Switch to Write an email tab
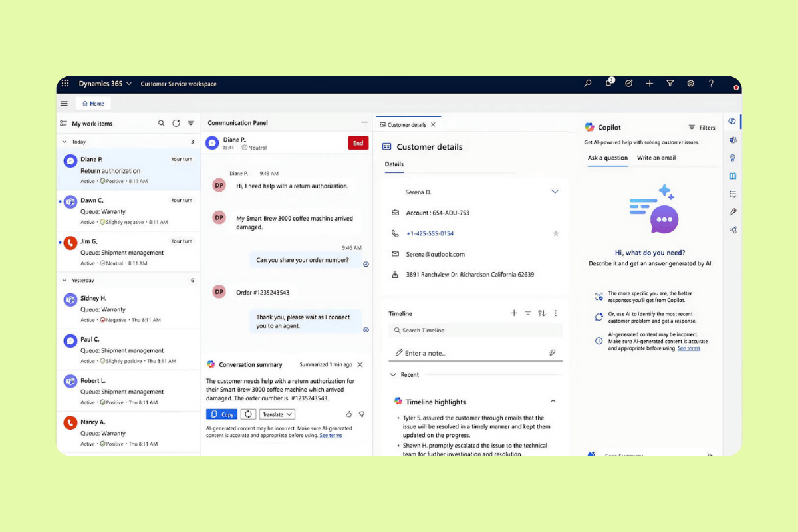 [656, 158]
